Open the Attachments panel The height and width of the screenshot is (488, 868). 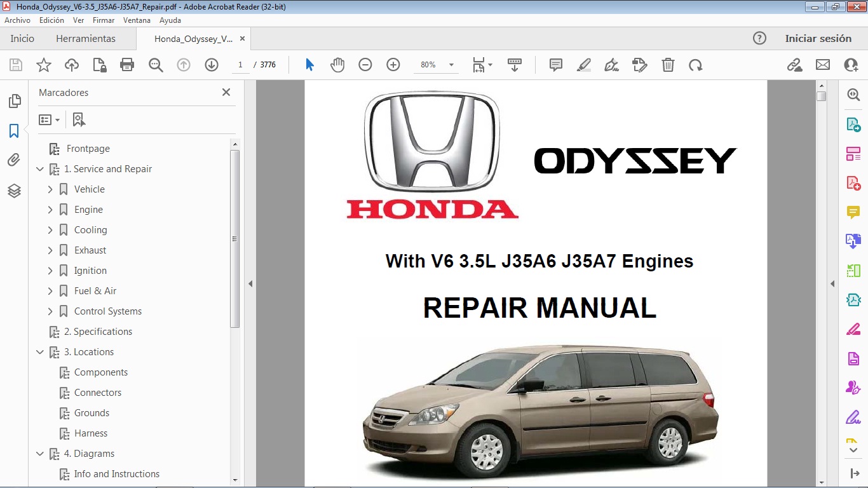click(x=14, y=159)
